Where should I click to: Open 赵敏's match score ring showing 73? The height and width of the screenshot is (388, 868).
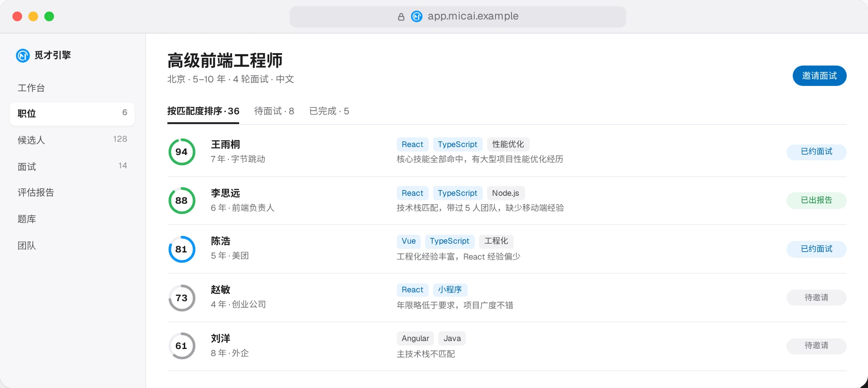pyautogui.click(x=182, y=298)
